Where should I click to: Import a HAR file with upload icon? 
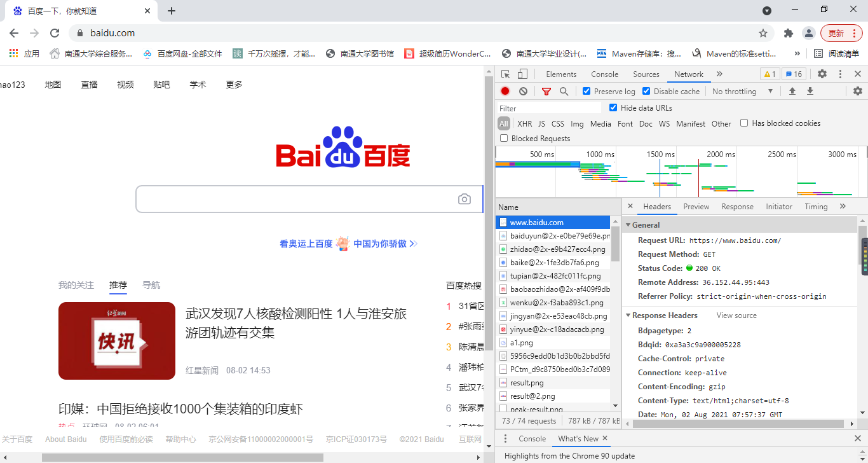pyautogui.click(x=792, y=92)
